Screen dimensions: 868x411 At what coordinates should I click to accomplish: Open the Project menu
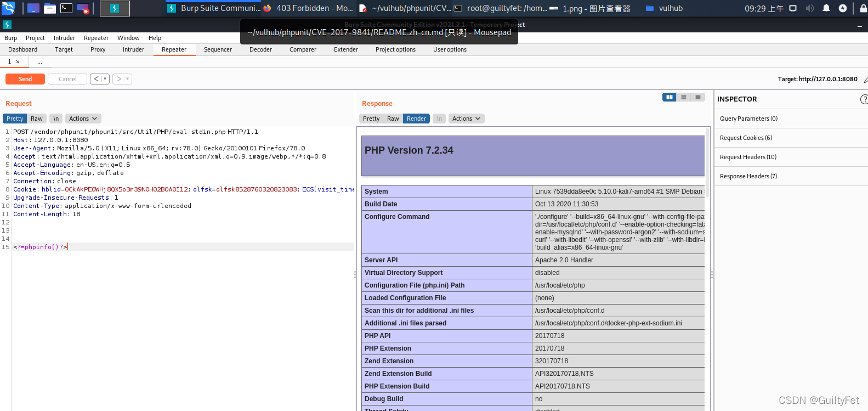[35, 38]
